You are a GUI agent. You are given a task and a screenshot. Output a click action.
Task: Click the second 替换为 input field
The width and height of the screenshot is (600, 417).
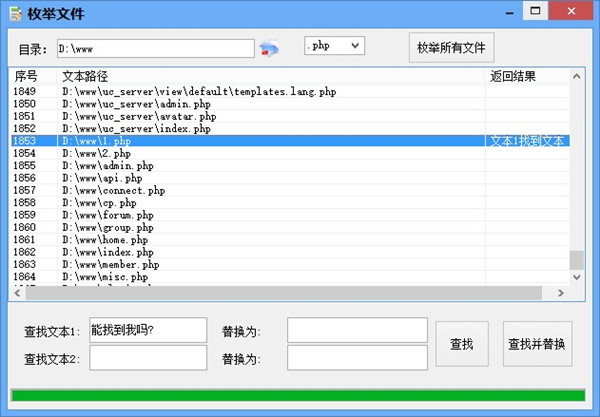(x=357, y=358)
